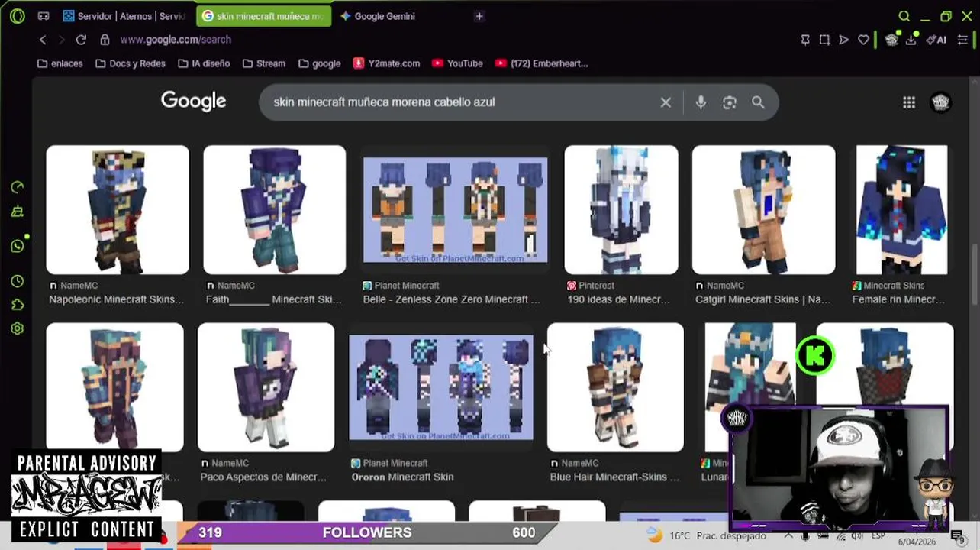Viewport: 980px width, 550px height.
Task: Reload the current page
Action: (x=81, y=40)
